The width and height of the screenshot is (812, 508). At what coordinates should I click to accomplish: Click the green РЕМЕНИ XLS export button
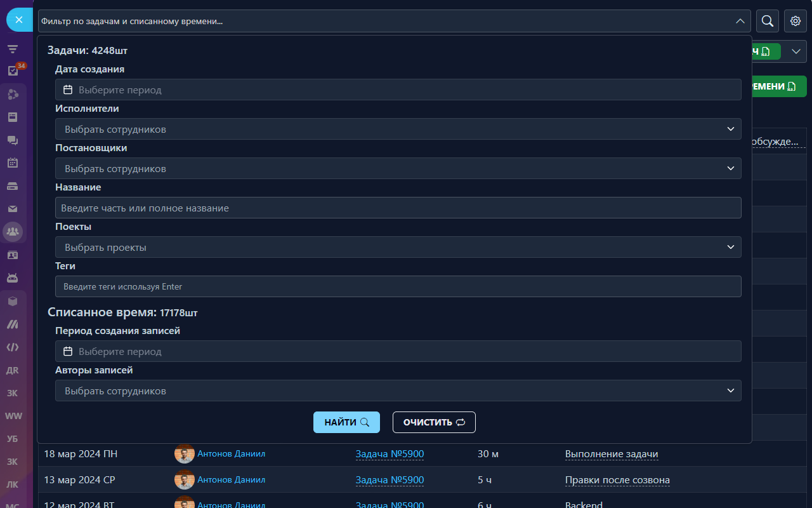(779, 86)
